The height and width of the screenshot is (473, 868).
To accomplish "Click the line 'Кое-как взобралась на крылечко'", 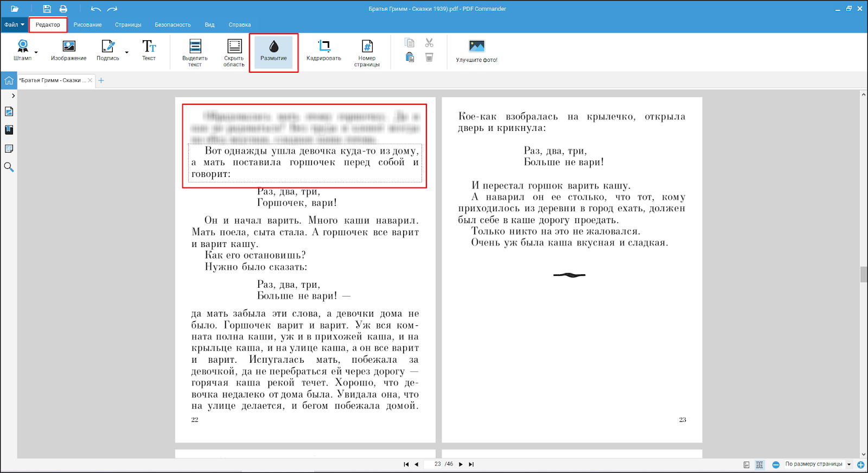I will coord(572,116).
